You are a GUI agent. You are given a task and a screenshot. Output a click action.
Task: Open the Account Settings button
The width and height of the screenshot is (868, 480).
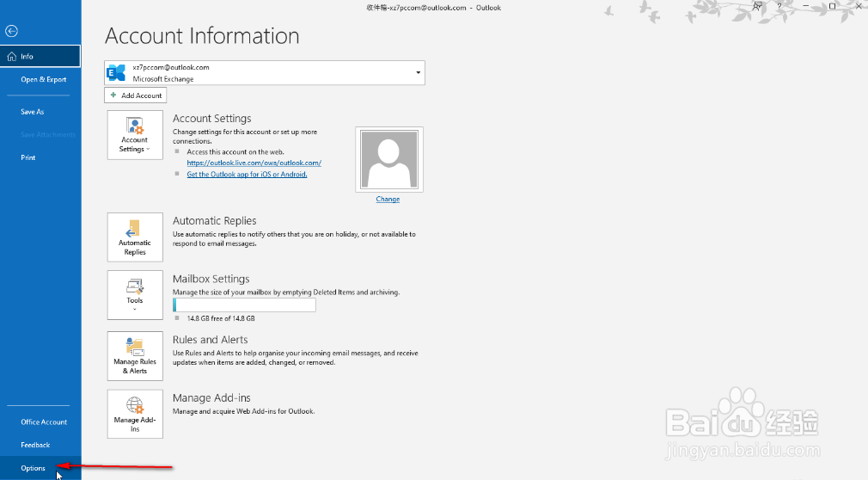pyautogui.click(x=135, y=135)
